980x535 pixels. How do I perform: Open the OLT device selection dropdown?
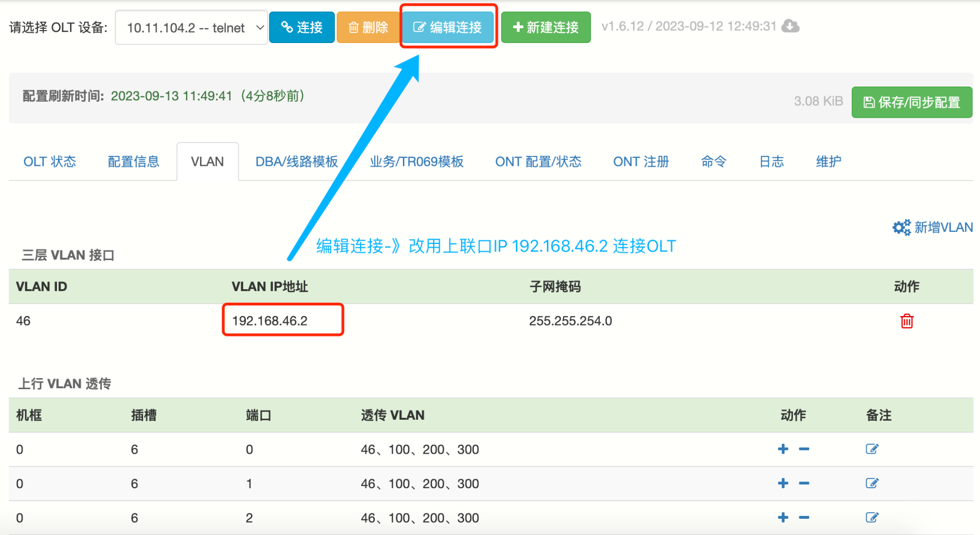pos(191,28)
